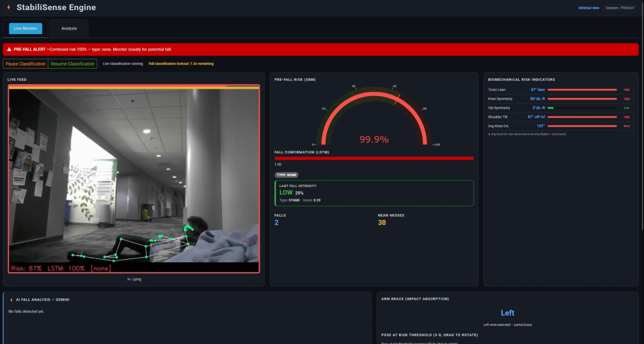The image size is (644, 344).
Task: Select the TYPE: NONE badge
Action: pos(286,175)
